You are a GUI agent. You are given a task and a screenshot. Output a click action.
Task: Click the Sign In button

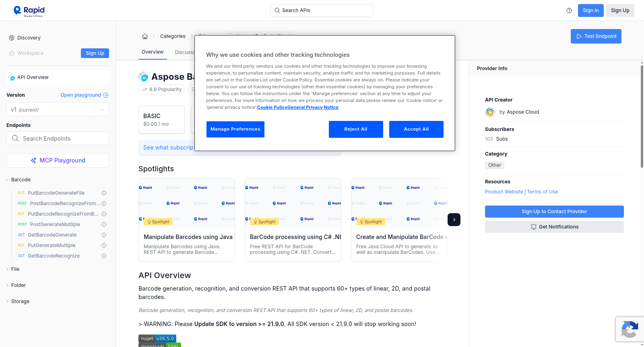tap(591, 10)
